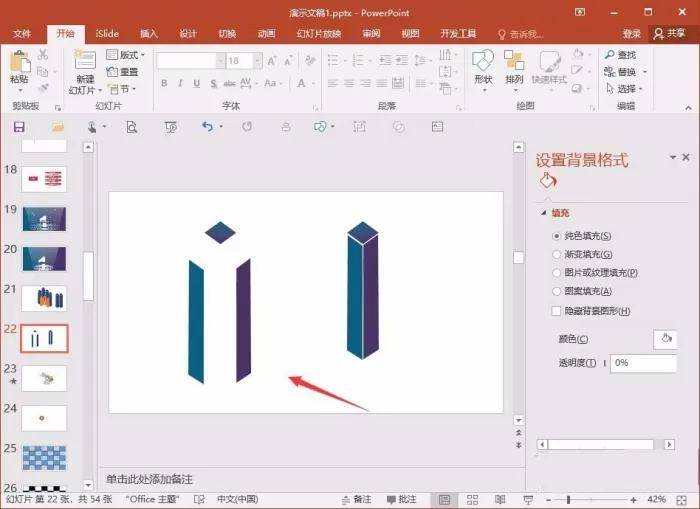This screenshot has height=509, width=700.
Task: Open the font size dropdown
Action: point(258,61)
